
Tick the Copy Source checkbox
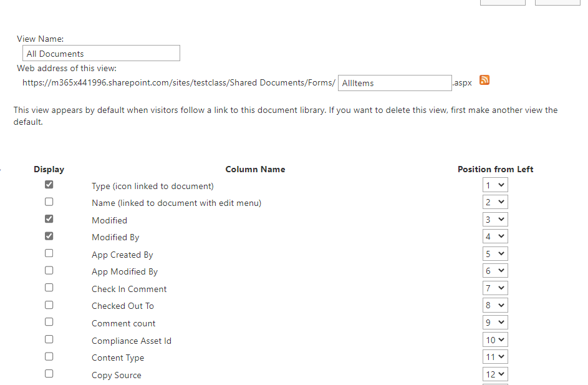tap(49, 374)
